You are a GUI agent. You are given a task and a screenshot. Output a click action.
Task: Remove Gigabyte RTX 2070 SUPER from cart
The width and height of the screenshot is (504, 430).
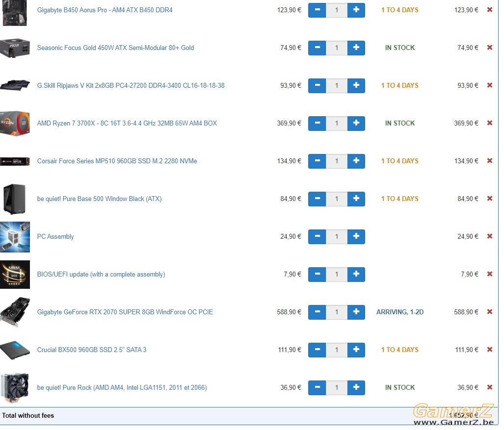490,311
